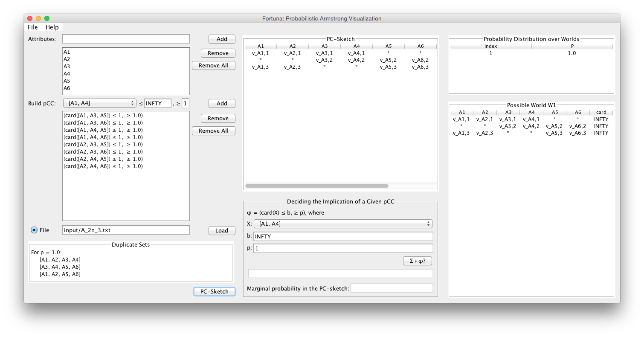Select A2 in the Attributes list

click(126, 59)
